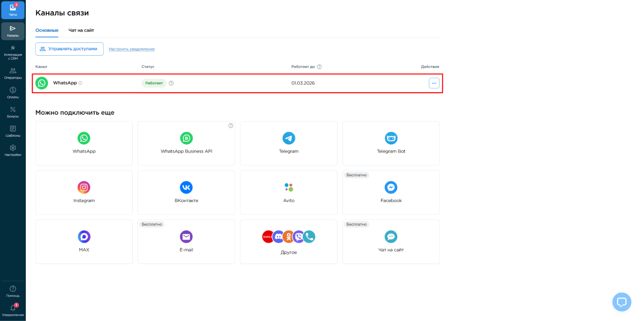The width and height of the screenshot is (644, 321).
Task: Connect the MAX messenger channel
Action: click(x=84, y=242)
